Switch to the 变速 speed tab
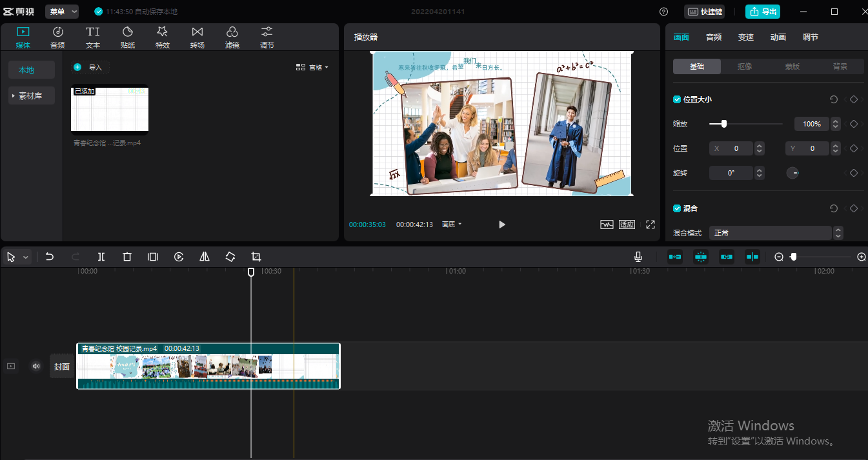Viewport: 868px width, 460px height. [x=746, y=37]
